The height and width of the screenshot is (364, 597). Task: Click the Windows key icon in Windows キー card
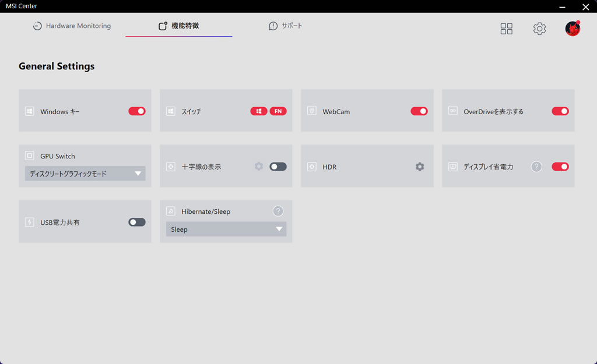(29, 111)
